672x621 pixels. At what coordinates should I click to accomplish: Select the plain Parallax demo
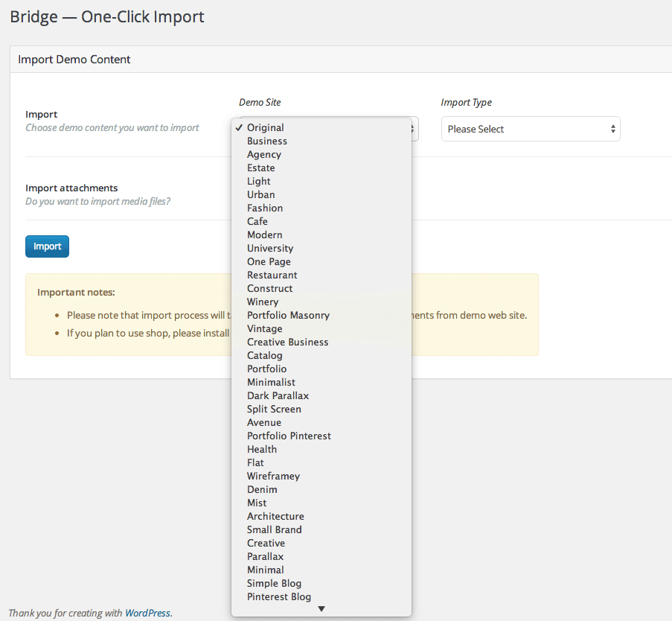pos(321,557)
